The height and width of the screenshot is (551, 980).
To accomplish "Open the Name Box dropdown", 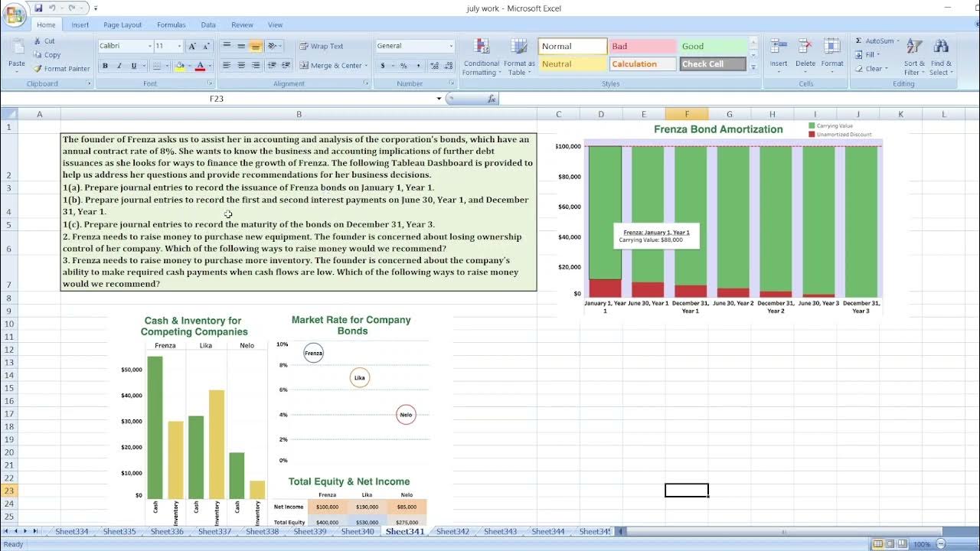I will [x=439, y=99].
